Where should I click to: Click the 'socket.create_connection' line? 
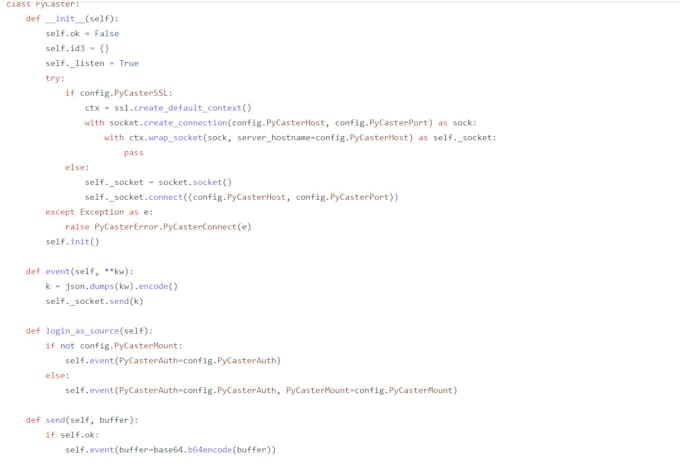(x=281, y=123)
